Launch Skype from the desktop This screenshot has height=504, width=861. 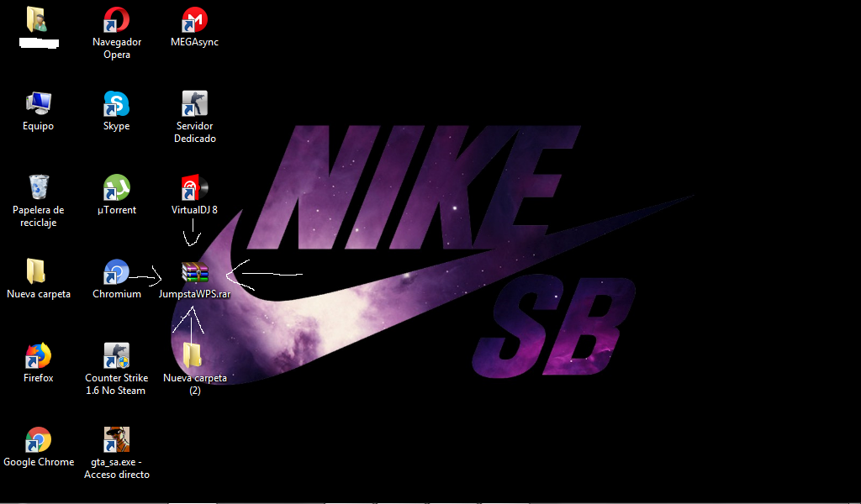click(116, 103)
